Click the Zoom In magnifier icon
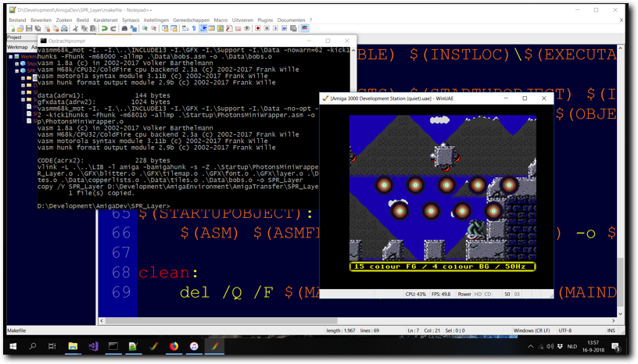The height and width of the screenshot is (364, 638). tap(145, 28)
